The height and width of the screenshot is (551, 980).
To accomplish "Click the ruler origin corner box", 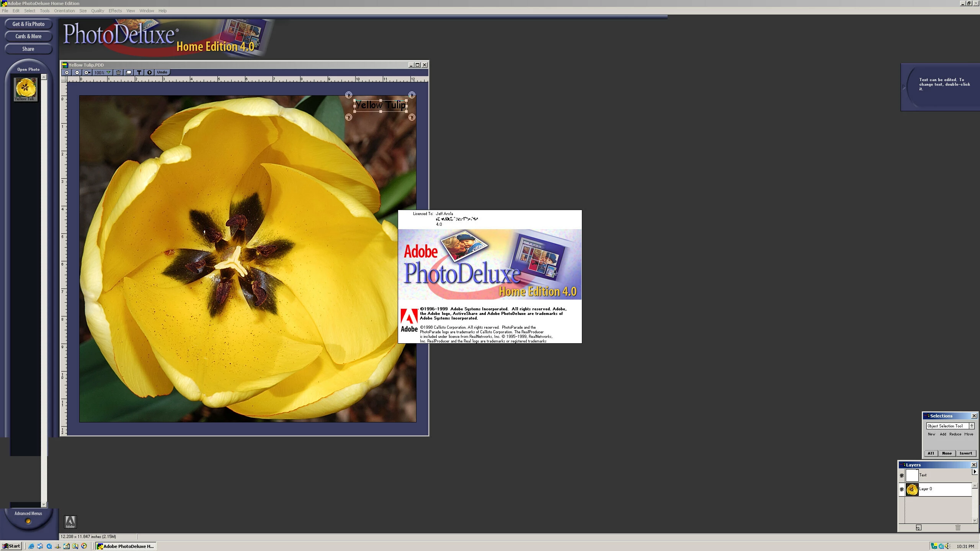I will [64, 79].
